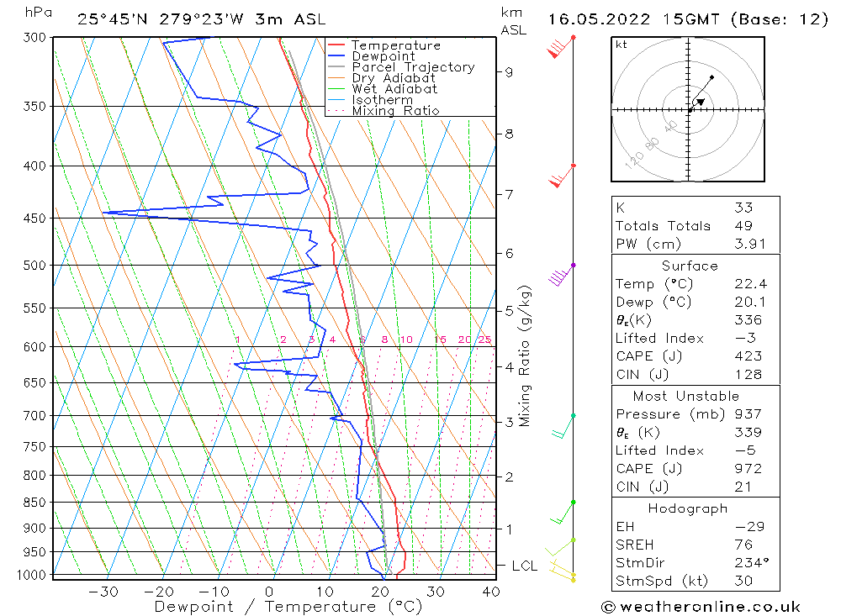
Task: Click the 'Mixing Ratio' legend label
Action: click(396, 110)
